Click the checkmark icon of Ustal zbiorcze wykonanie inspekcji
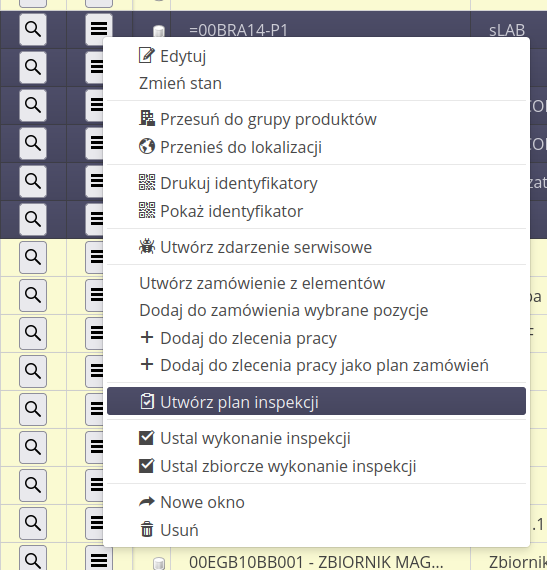 click(x=146, y=466)
